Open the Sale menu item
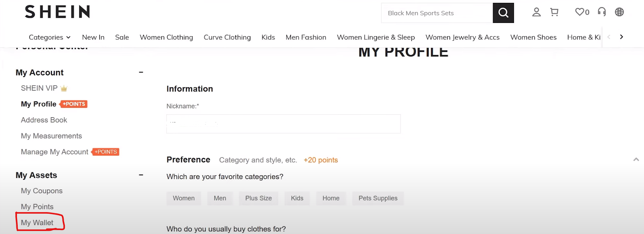This screenshot has height=234, width=644. [122, 37]
